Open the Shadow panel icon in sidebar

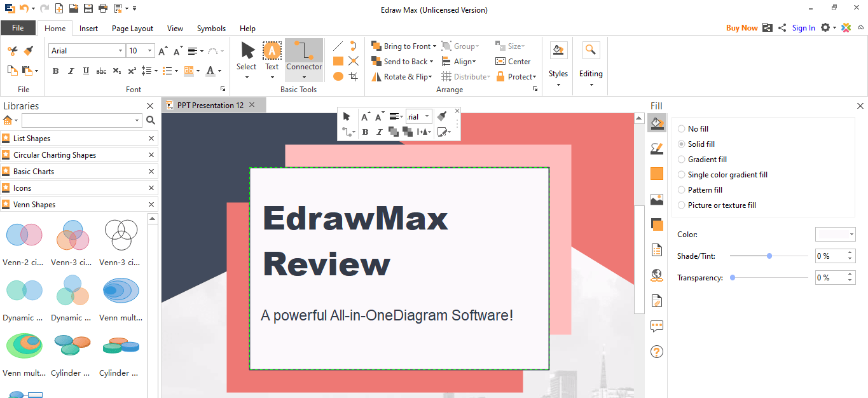point(657,224)
